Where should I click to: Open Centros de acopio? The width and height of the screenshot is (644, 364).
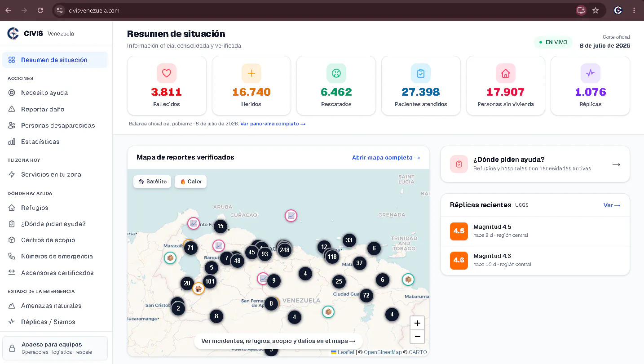55,240
